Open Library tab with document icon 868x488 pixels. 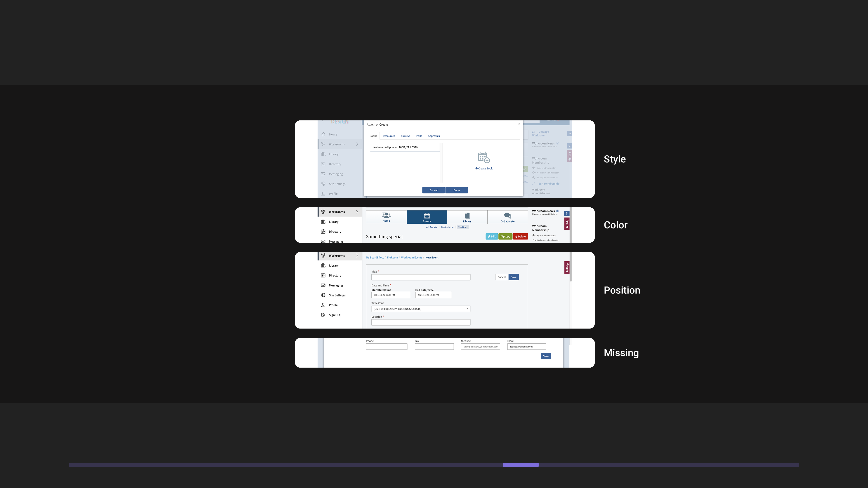point(467,217)
